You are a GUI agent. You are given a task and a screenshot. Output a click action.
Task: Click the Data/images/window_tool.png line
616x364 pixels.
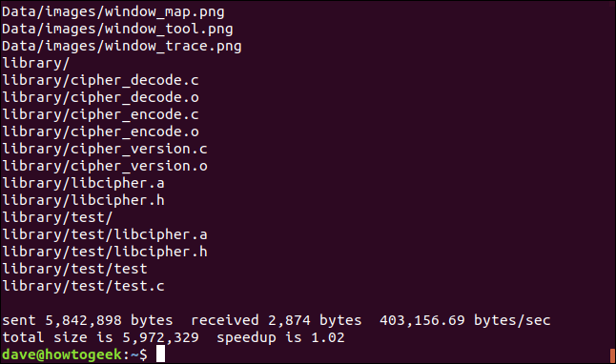(117, 30)
